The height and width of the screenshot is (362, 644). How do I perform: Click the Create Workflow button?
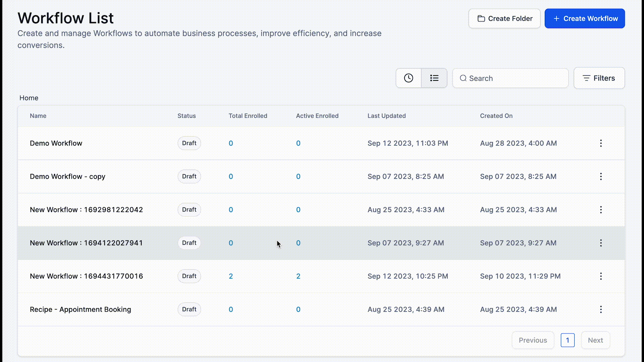point(585,18)
